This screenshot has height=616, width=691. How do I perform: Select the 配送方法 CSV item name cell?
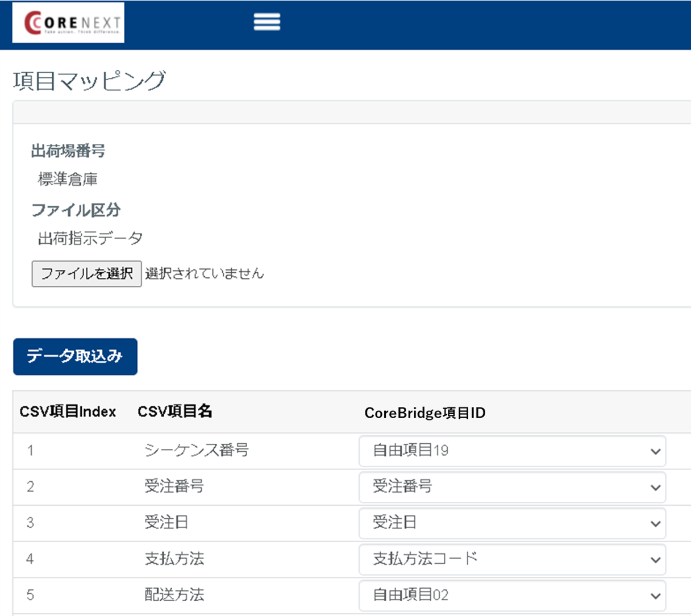click(x=174, y=595)
